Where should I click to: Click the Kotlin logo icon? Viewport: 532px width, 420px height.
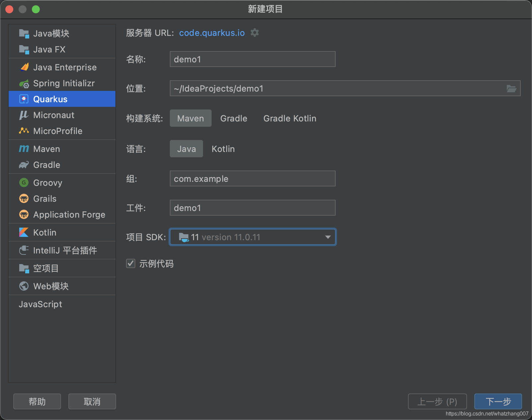tap(24, 232)
